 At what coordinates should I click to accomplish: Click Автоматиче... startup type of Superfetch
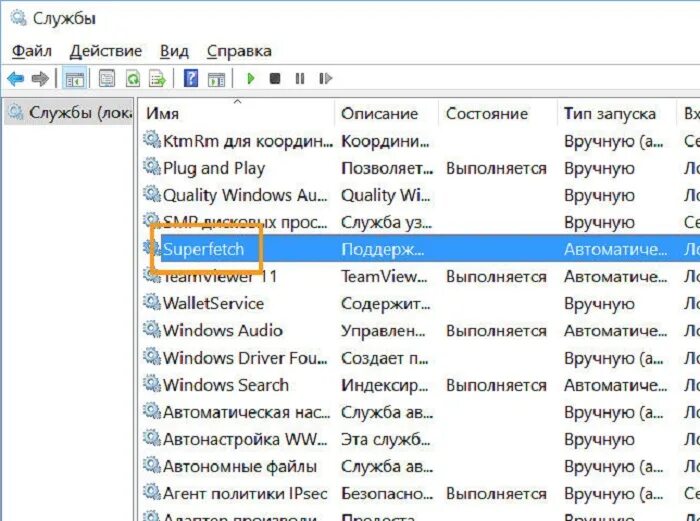pos(616,250)
